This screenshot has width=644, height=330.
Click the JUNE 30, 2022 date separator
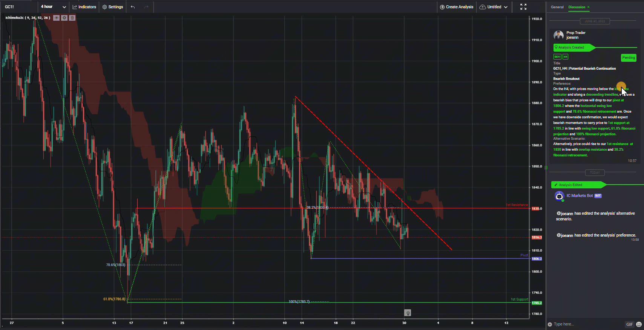(x=595, y=21)
